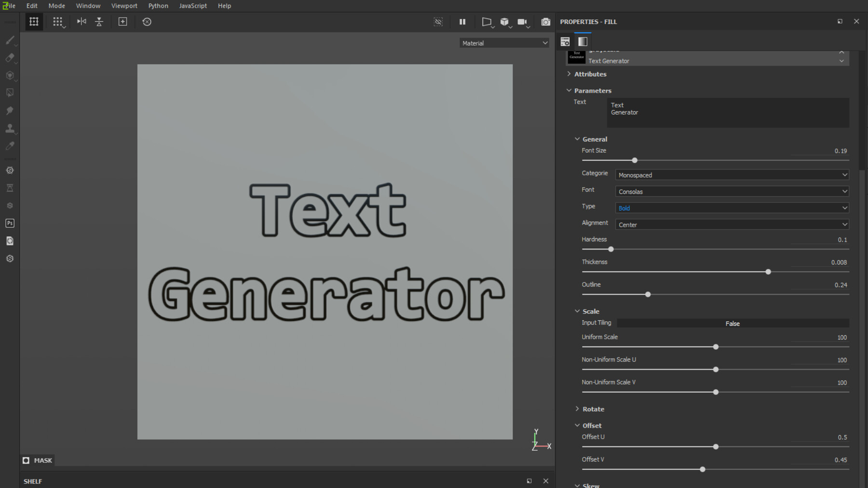This screenshot has height=488, width=868.
Task: Choose the Polygon Fill tool
Action: point(10,92)
